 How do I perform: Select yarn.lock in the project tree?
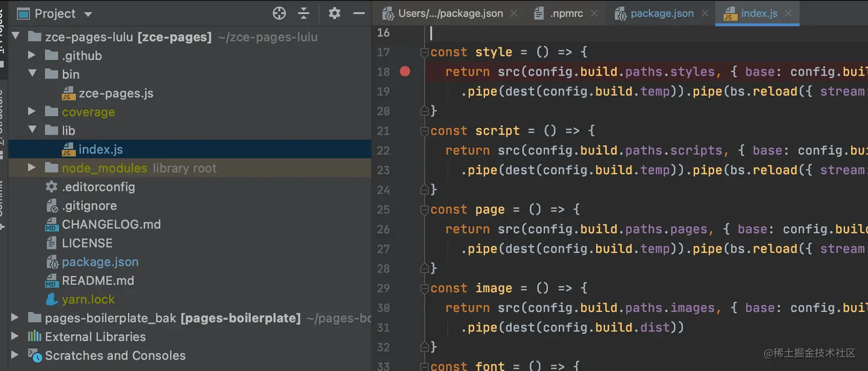tap(88, 299)
